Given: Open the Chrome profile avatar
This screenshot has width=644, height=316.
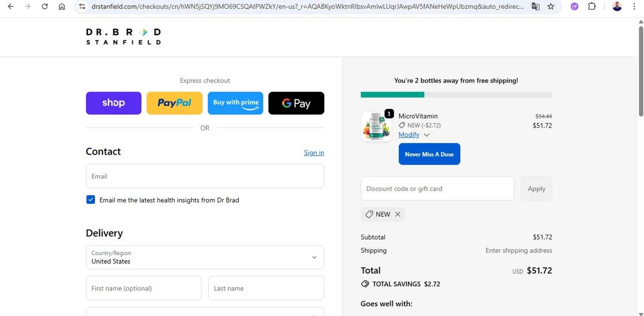Looking at the screenshot, I should (x=617, y=6).
